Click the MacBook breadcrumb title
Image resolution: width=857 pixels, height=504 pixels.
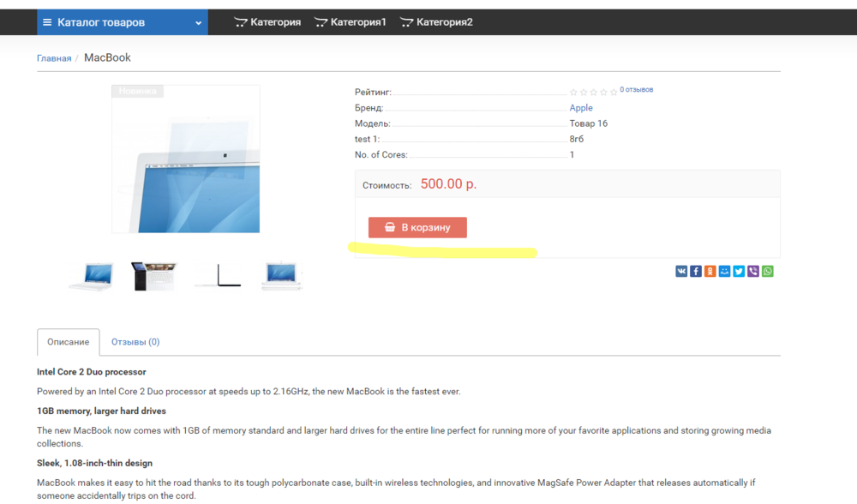[107, 58]
